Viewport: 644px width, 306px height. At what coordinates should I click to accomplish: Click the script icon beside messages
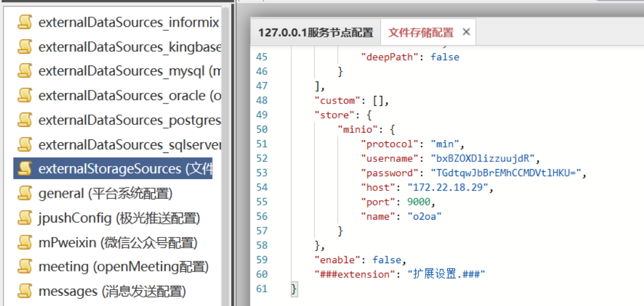(25, 291)
